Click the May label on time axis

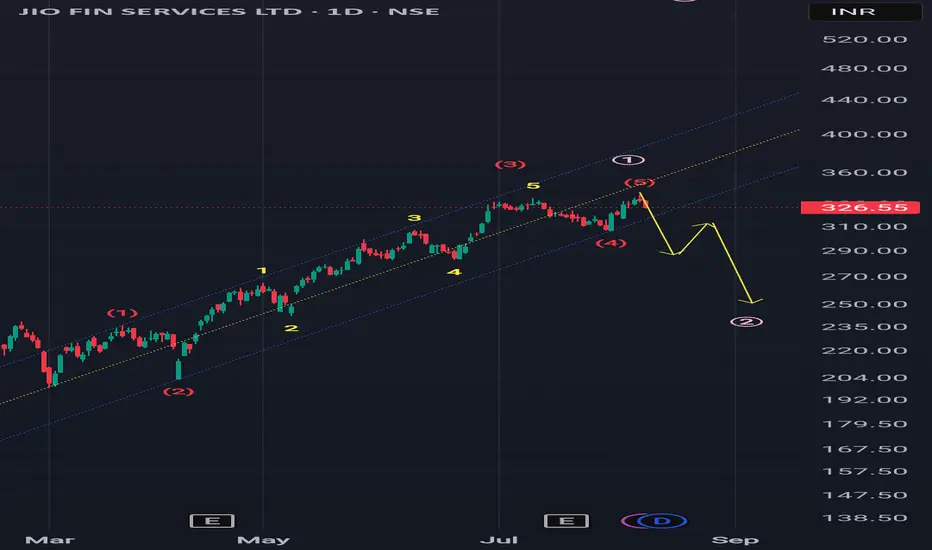coord(263,540)
